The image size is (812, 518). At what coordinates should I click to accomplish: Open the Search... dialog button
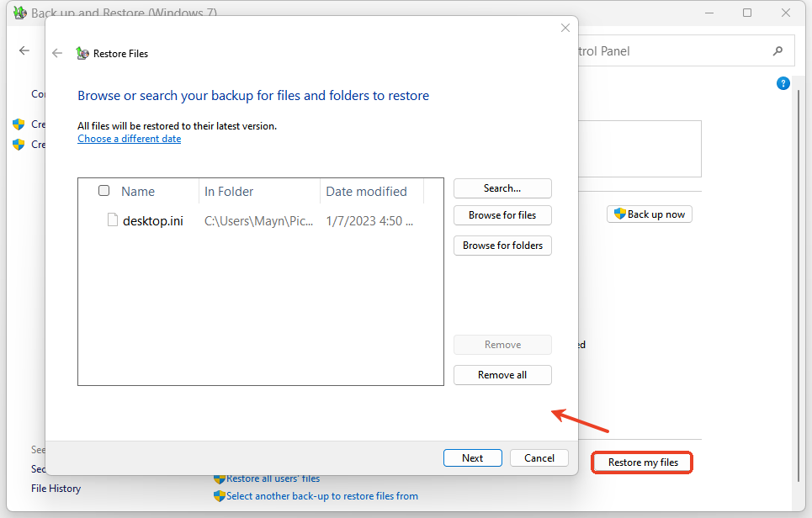502,188
